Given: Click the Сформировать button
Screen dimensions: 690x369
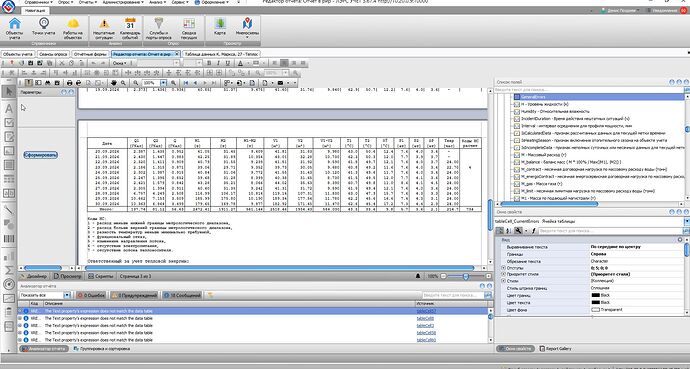Looking at the screenshot, I should point(40,155).
